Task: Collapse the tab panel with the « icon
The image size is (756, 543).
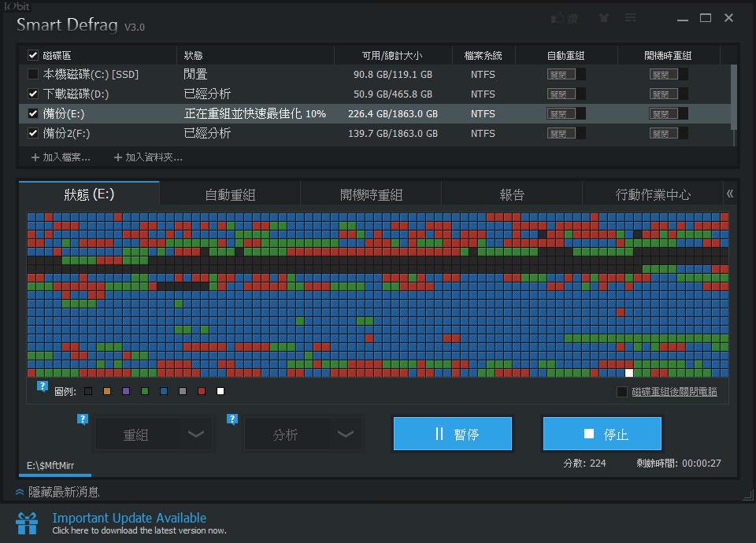Action: pyautogui.click(x=730, y=194)
